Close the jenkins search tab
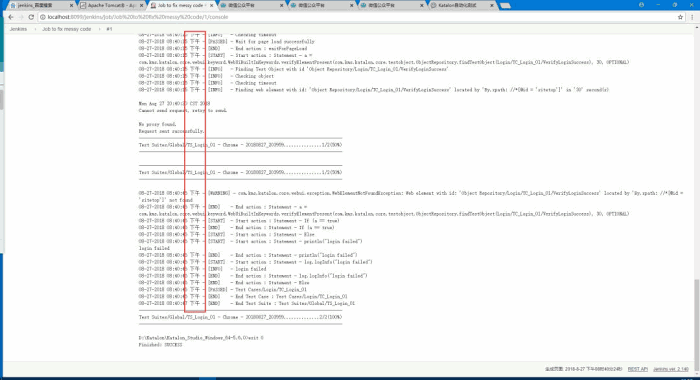The height and width of the screenshot is (380, 700). (71, 5)
